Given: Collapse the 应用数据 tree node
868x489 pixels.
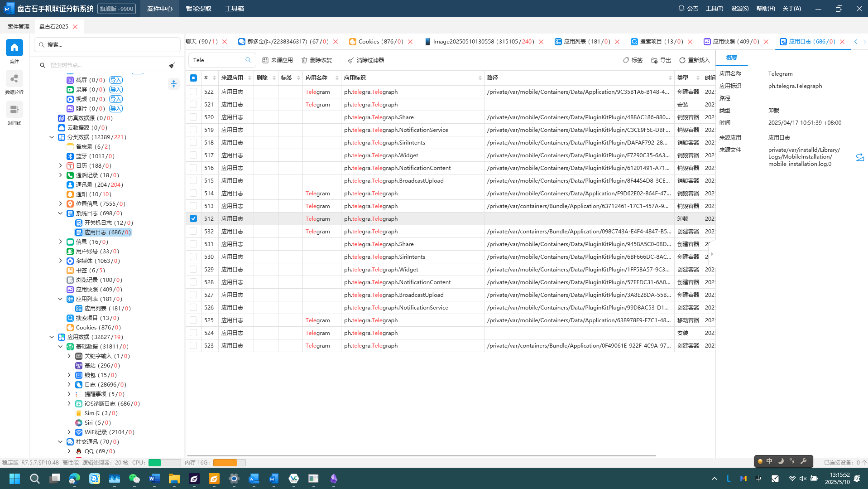Looking at the screenshot, I should tap(52, 337).
